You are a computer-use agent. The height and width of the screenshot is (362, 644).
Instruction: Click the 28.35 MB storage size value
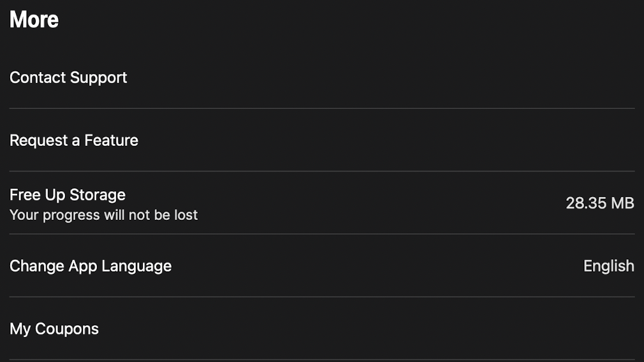click(x=599, y=203)
